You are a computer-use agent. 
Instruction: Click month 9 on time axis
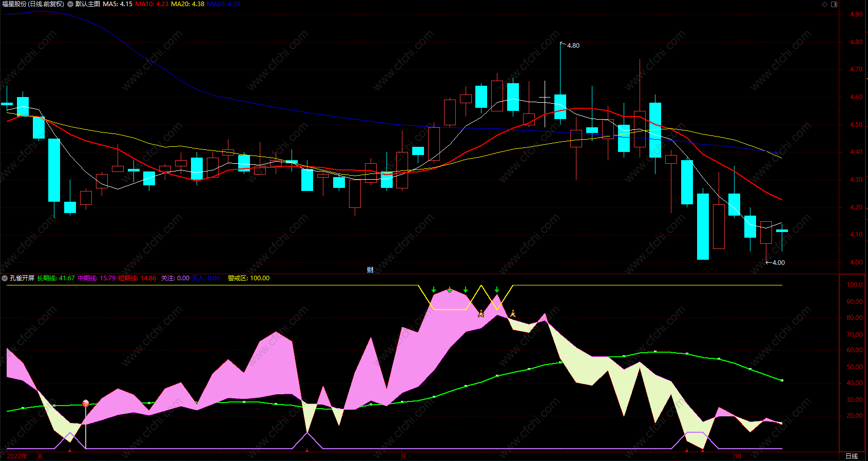(x=404, y=456)
